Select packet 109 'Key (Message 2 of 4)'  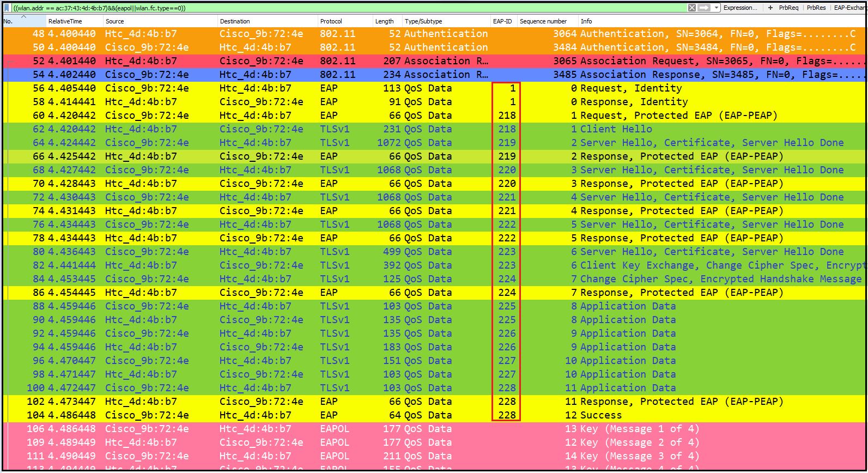coord(434,442)
